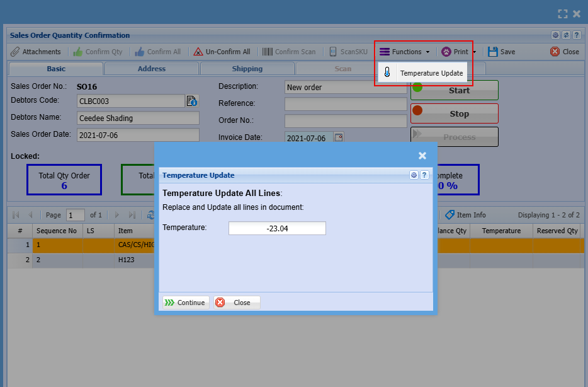Switch to the Shipping tab
The image size is (588, 387).
247,69
